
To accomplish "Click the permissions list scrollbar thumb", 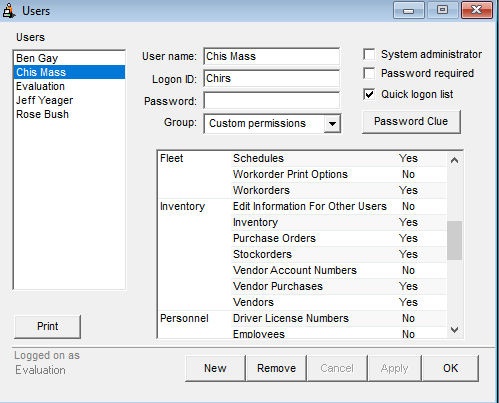I will [454, 240].
